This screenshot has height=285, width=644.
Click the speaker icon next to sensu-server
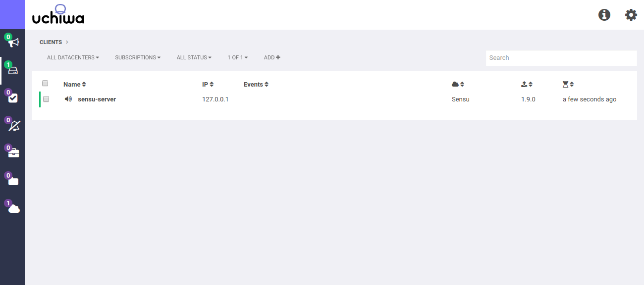point(68,99)
